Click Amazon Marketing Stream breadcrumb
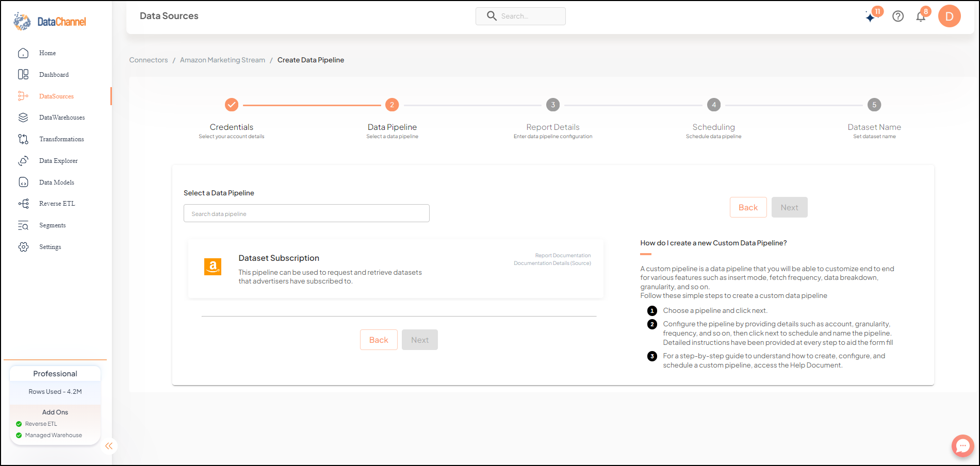 (222, 60)
